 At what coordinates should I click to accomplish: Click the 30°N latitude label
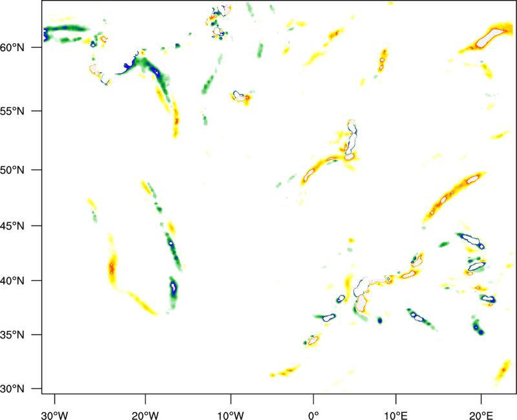point(12,389)
